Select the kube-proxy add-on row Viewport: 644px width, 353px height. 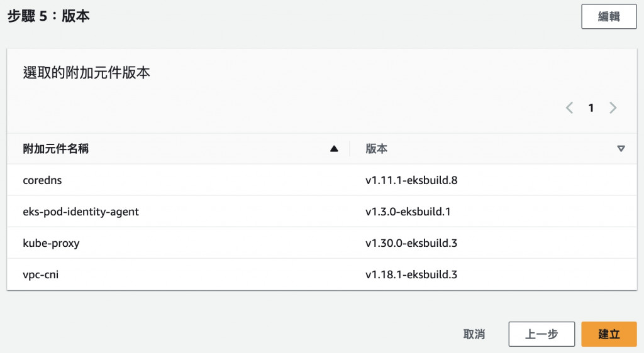[51, 243]
